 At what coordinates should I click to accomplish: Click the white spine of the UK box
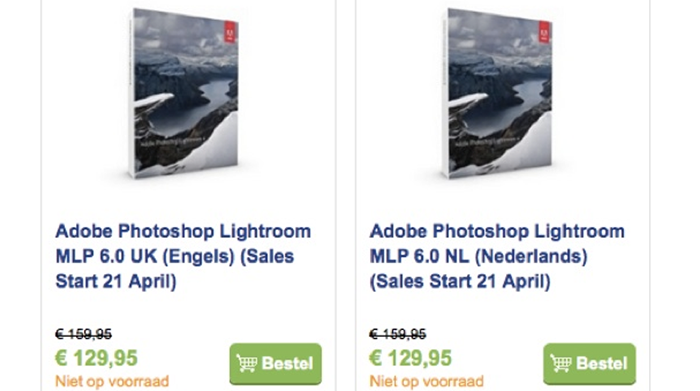130,94
